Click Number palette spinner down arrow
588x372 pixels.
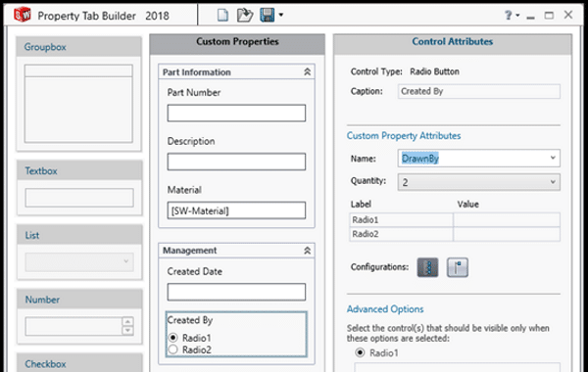127,331
